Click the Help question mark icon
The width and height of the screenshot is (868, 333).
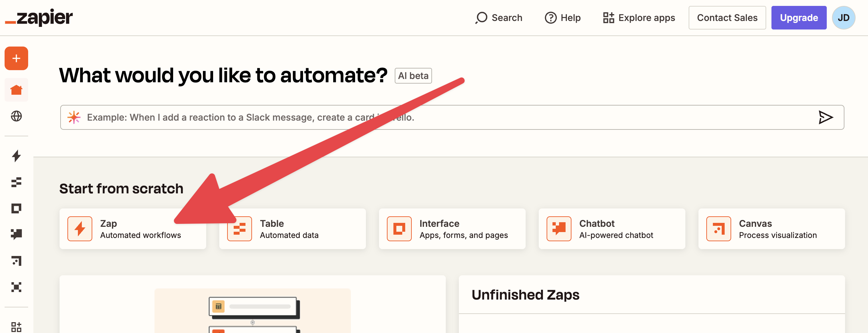[551, 18]
